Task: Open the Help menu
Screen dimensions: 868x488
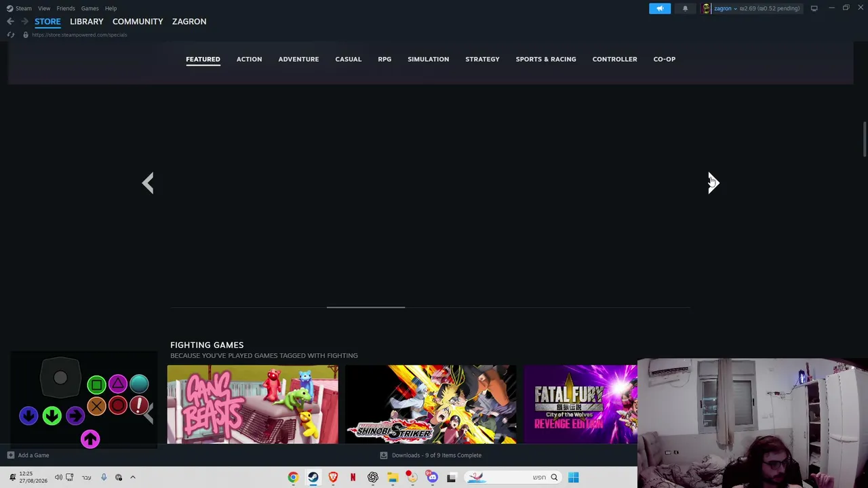Action: coord(111,8)
